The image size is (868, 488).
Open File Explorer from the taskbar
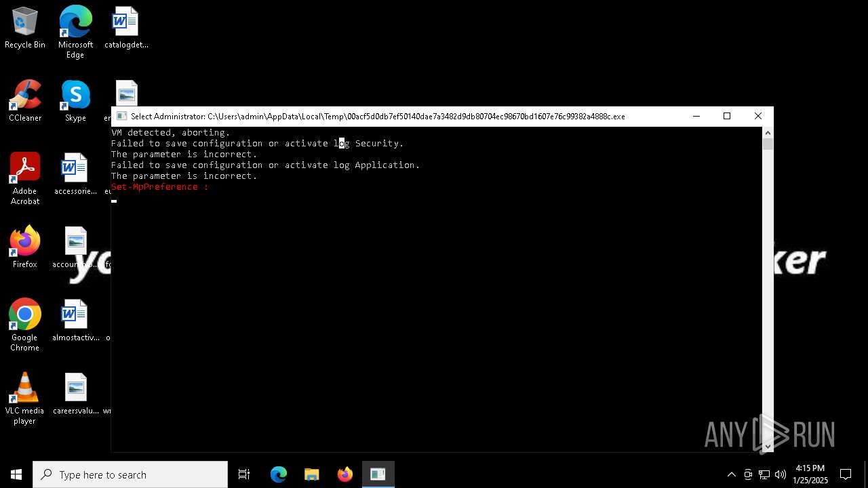click(x=312, y=474)
